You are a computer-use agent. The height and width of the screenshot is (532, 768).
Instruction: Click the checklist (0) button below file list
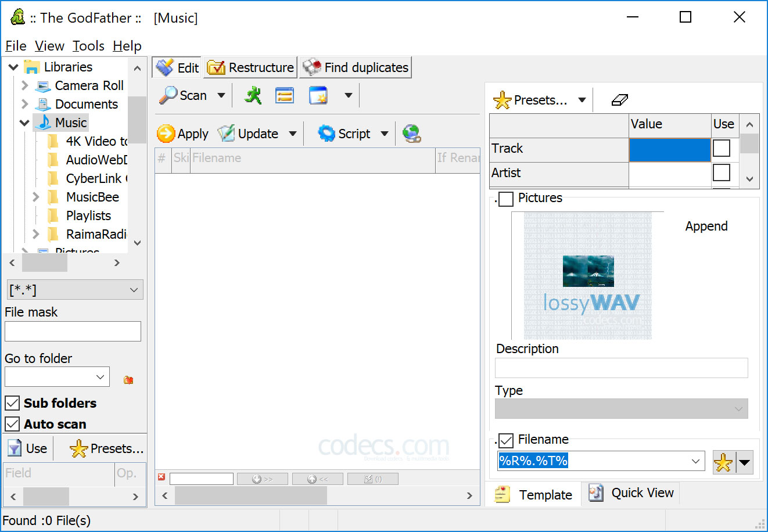coord(373,479)
